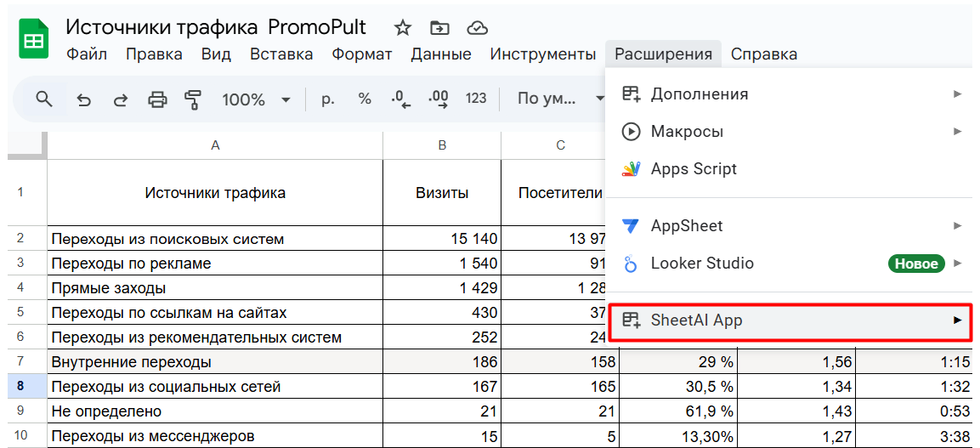Select the paint format tool
The height and width of the screenshot is (448, 980).
(x=194, y=99)
